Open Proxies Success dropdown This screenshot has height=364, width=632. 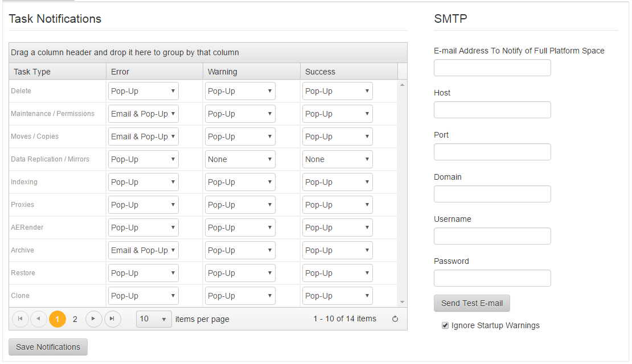click(x=338, y=205)
